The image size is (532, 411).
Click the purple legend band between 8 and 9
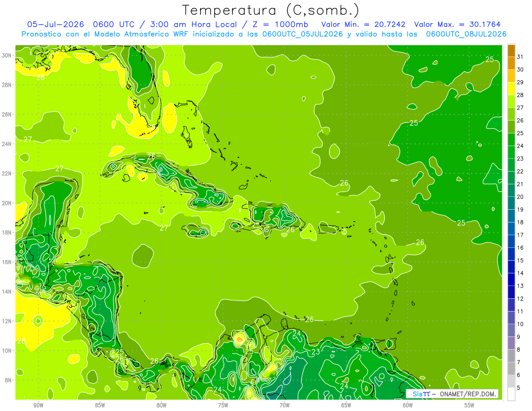pos(511,343)
